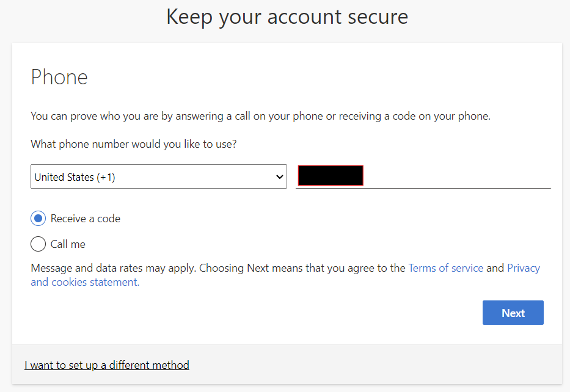Image resolution: width=570 pixels, height=392 pixels.
Task: Select the Receive a code radio button
Action: 38,219
